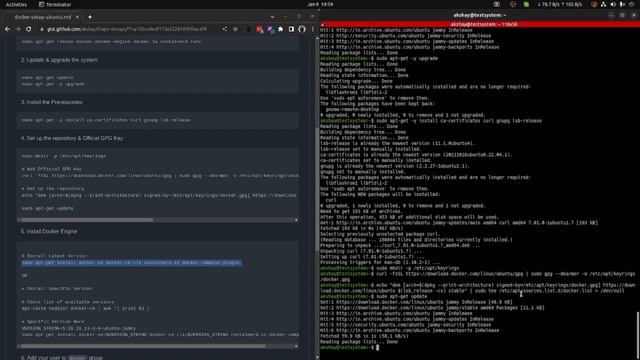The image size is (640, 360).
Task: Click the green tray icon in top bar
Action: click(526, 4)
